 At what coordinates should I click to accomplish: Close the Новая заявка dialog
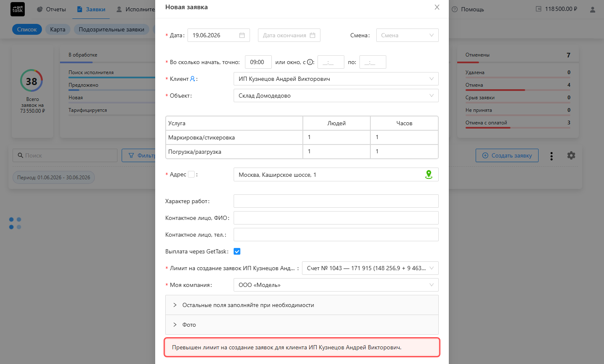437,7
